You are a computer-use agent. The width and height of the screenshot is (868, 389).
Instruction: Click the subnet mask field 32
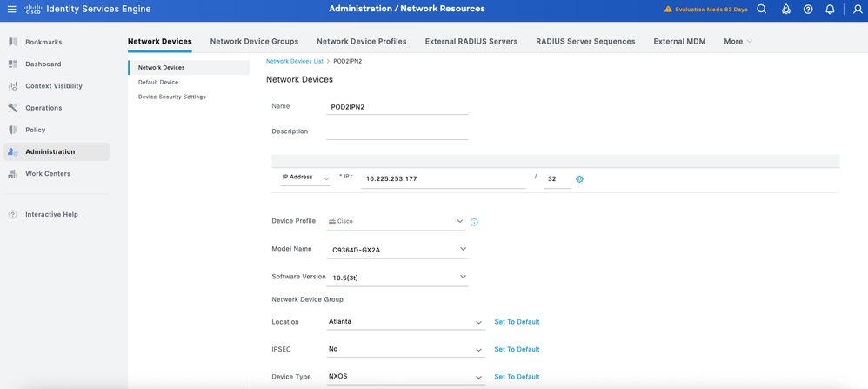tap(557, 179)
